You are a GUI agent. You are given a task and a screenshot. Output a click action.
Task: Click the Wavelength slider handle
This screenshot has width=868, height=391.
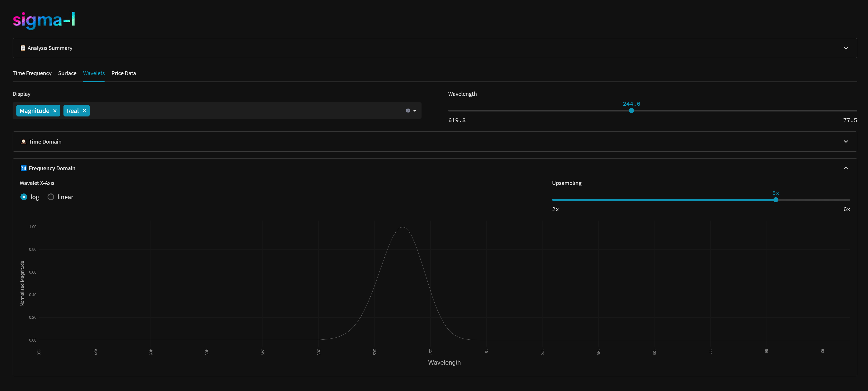[x=631, y=111]
